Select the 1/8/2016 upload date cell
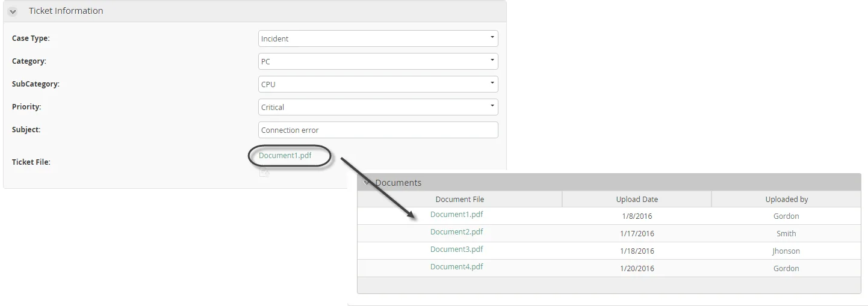Screen dimensions: 868x306 pyautogui.click(x=637, y=216)
